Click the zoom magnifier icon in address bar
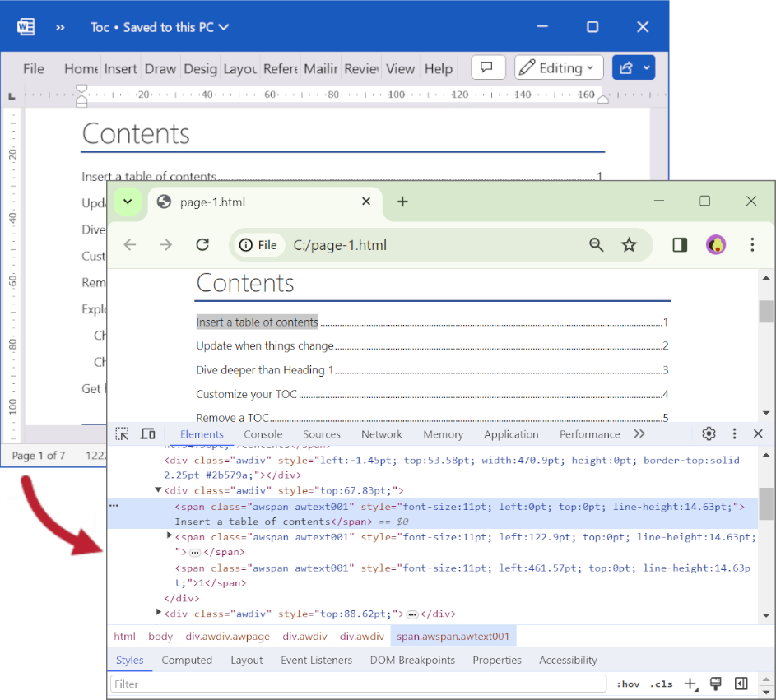Viewport: 776px width, 700px height. click(x=597, y=245)
